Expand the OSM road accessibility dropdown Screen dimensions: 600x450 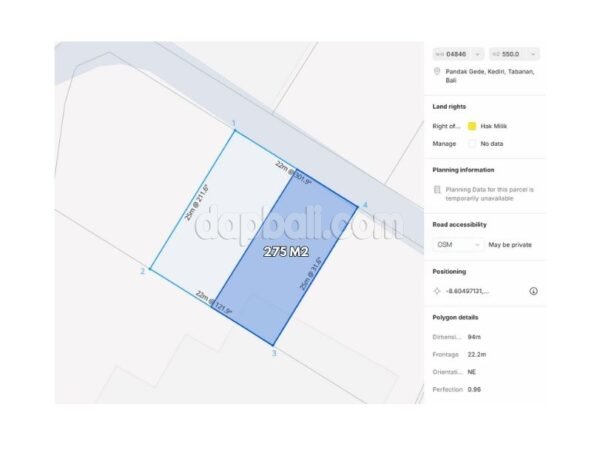[x=458, y=245]
